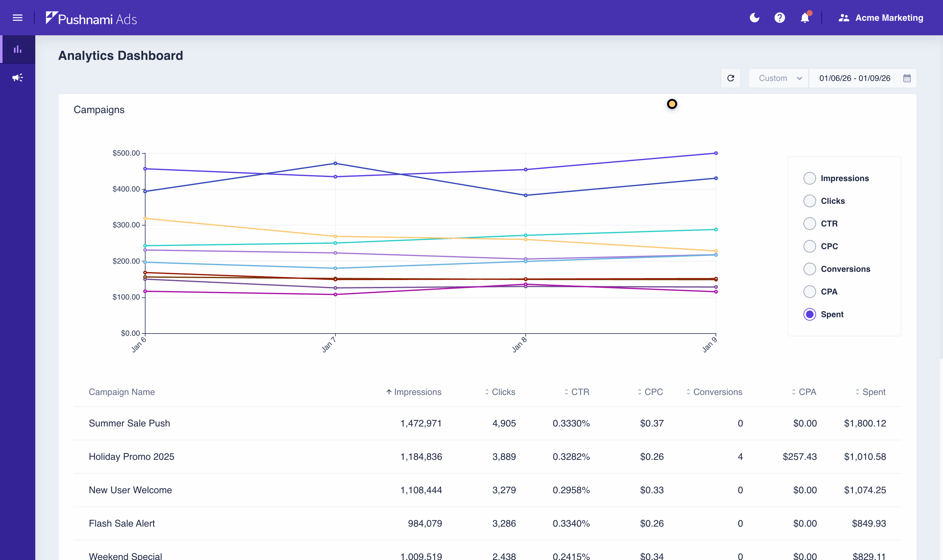Refresh the dashboard data
Viewport: 943px width, 560px height.
click(x=730, y=78)
